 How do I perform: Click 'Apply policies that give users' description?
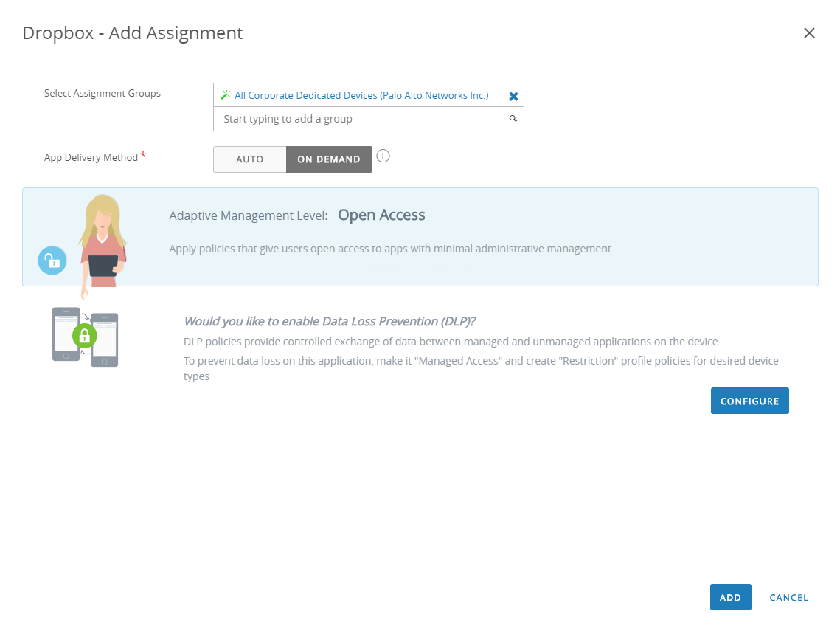(391, 249)
